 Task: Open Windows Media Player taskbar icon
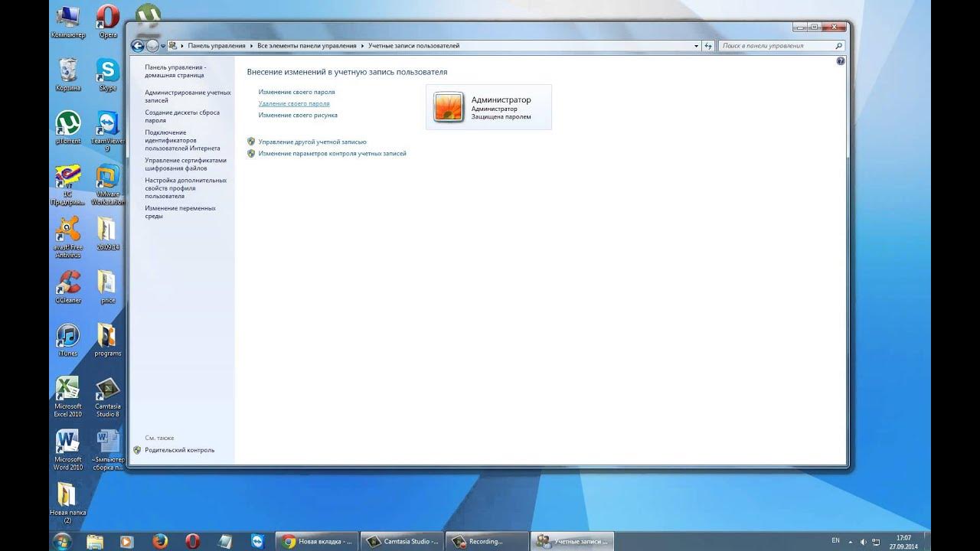(x=127, y=541)
